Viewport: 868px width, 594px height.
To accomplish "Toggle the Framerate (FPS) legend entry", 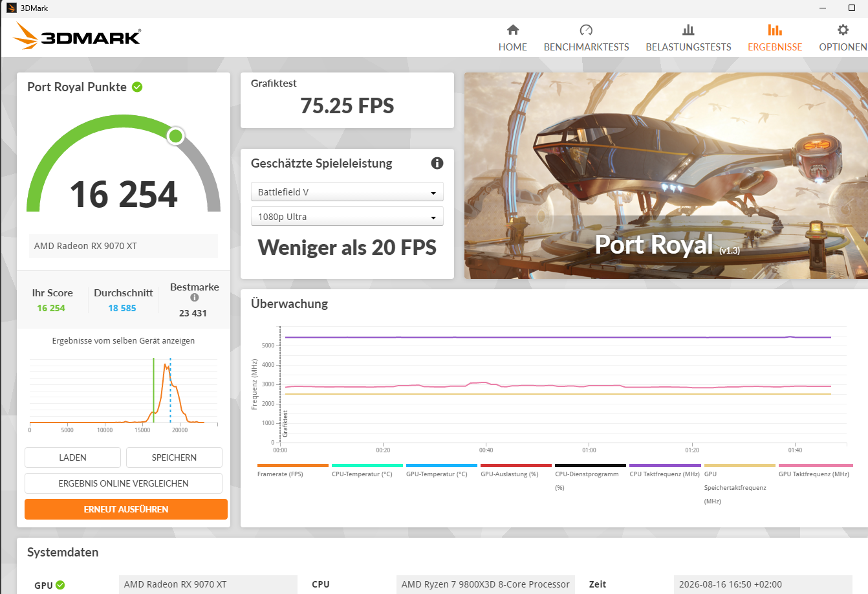I will 293,472.
